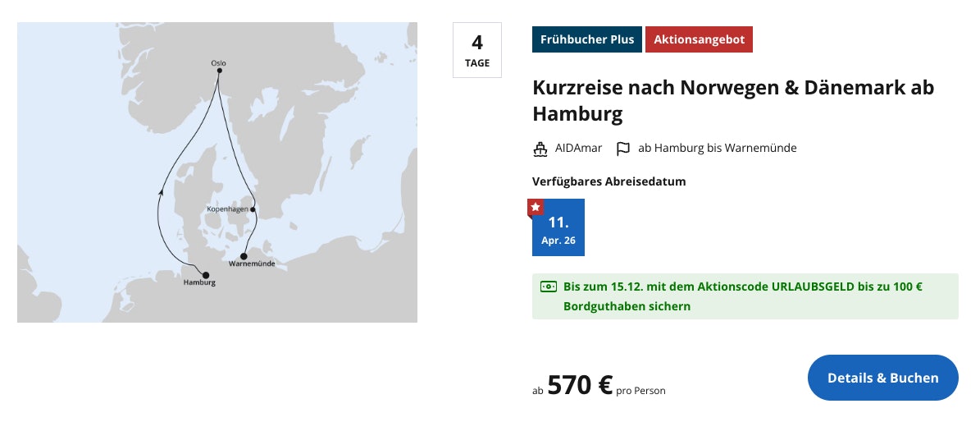Viewport: 980px width, 422px height.
Task: Click the money icon in the green banner
Action: point(548,287)
